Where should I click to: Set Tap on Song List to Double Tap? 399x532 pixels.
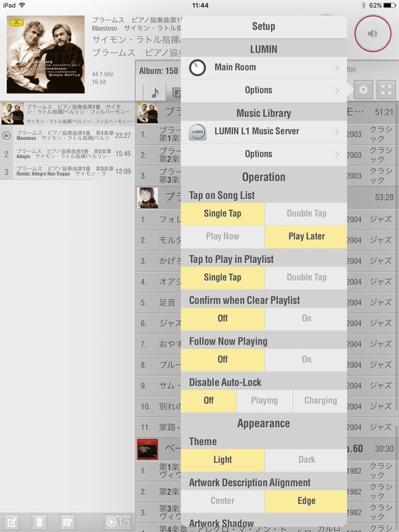click(306, 214)
